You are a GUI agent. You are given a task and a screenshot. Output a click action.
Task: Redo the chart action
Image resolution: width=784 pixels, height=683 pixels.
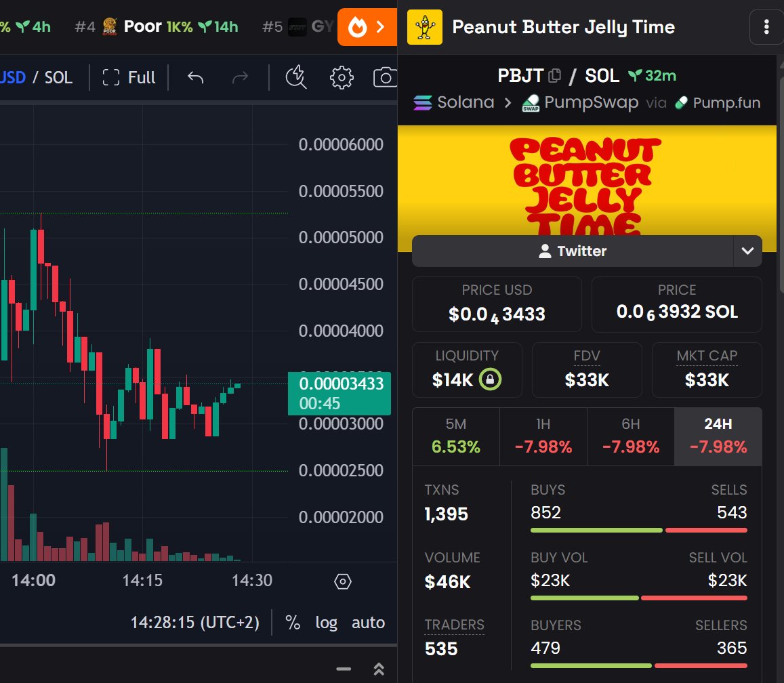241,77
